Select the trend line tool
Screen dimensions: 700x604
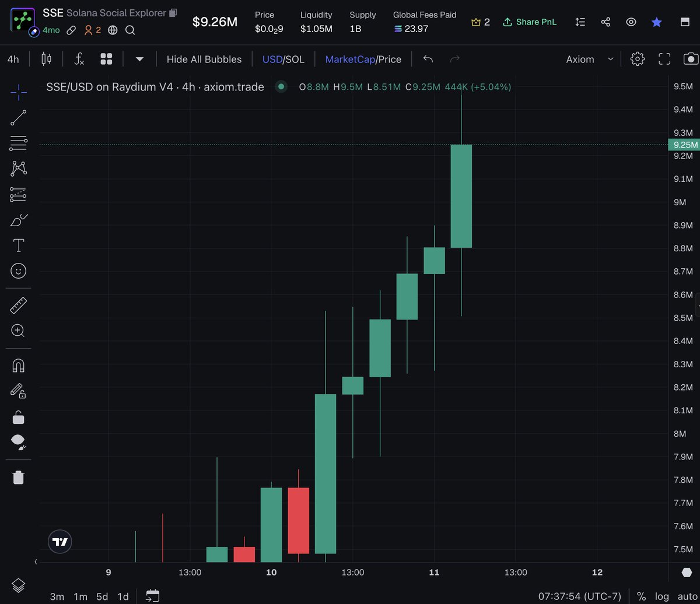[x=19, y=118]
